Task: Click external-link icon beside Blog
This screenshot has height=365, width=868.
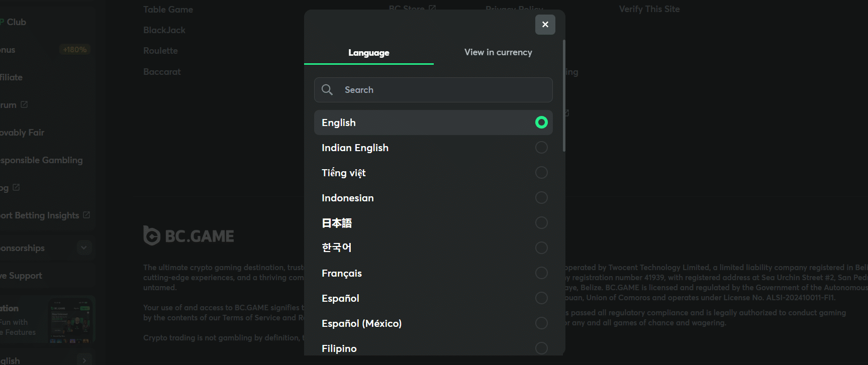Action: pos(16,187)
